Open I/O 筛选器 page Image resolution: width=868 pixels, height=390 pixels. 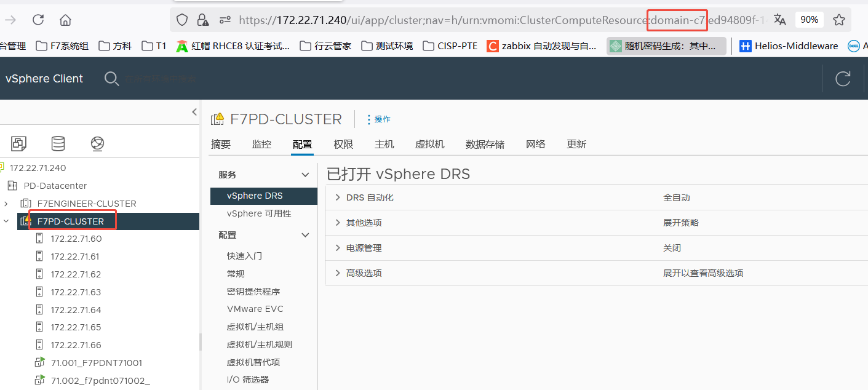(x=248, y=380)
